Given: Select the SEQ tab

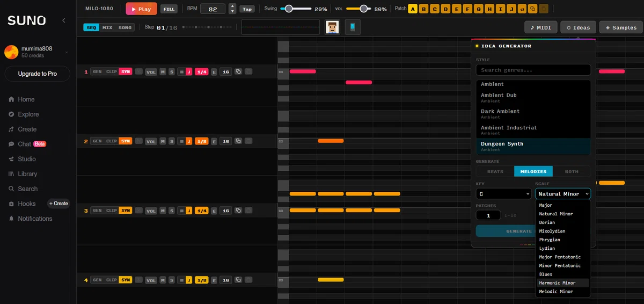Looking at the screenshot, I should pos(91,27).
